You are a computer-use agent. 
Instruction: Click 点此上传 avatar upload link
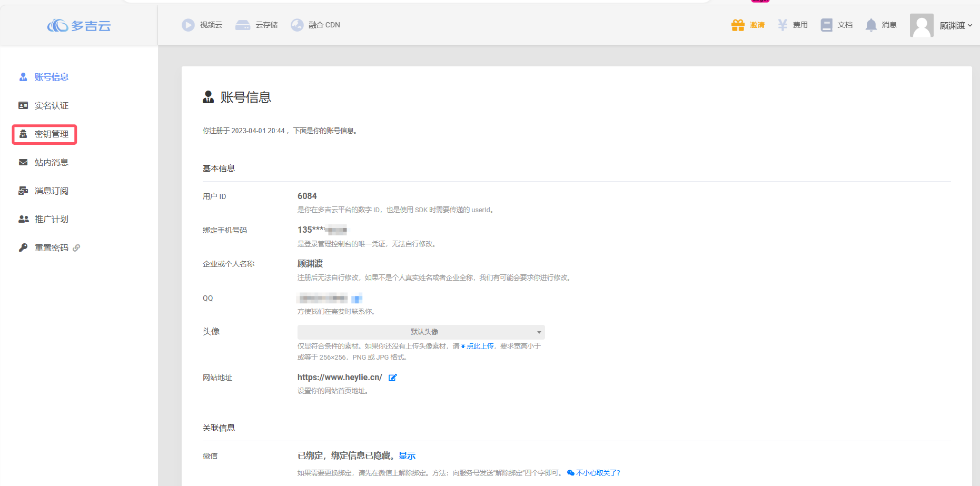click(x=479, y=346)
